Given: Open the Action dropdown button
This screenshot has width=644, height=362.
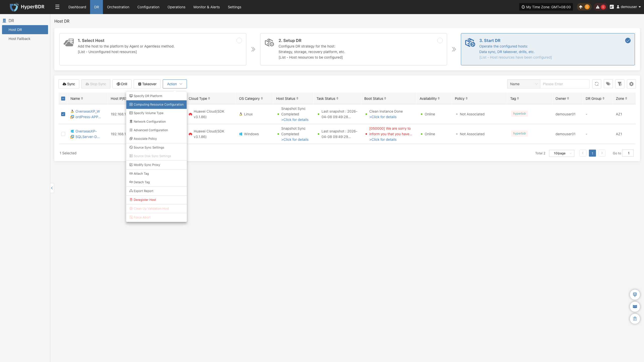Looking at the screenshot, I should [175, 84].
